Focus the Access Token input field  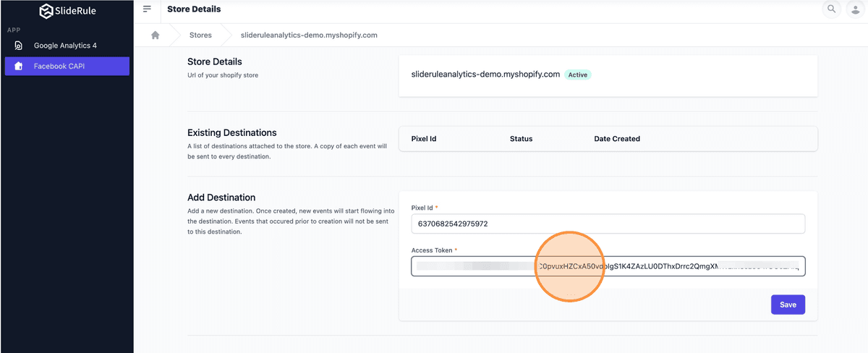point(608,266)
